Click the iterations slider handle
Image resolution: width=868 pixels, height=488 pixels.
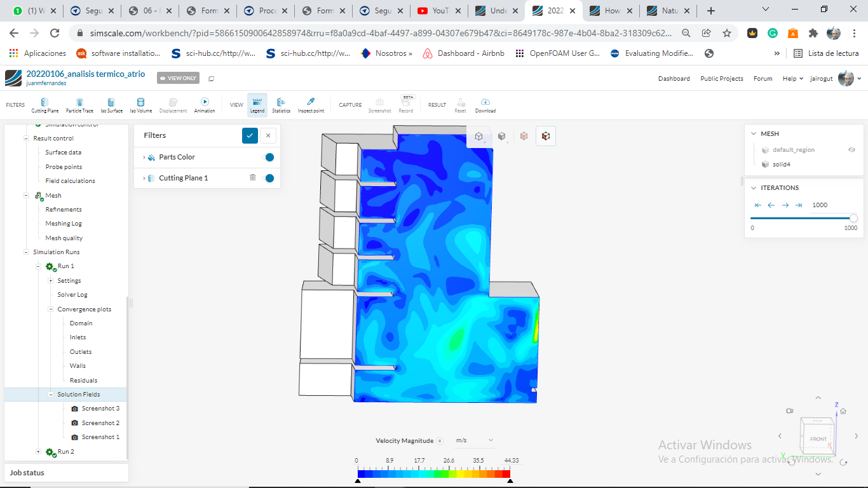coord(853,219)
